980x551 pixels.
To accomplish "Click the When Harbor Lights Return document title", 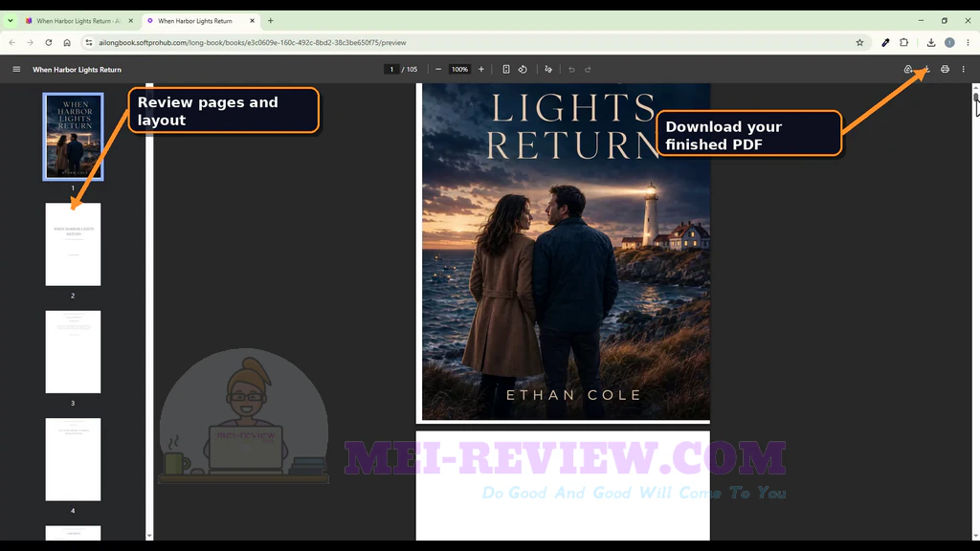I will (x=77, y=69).
